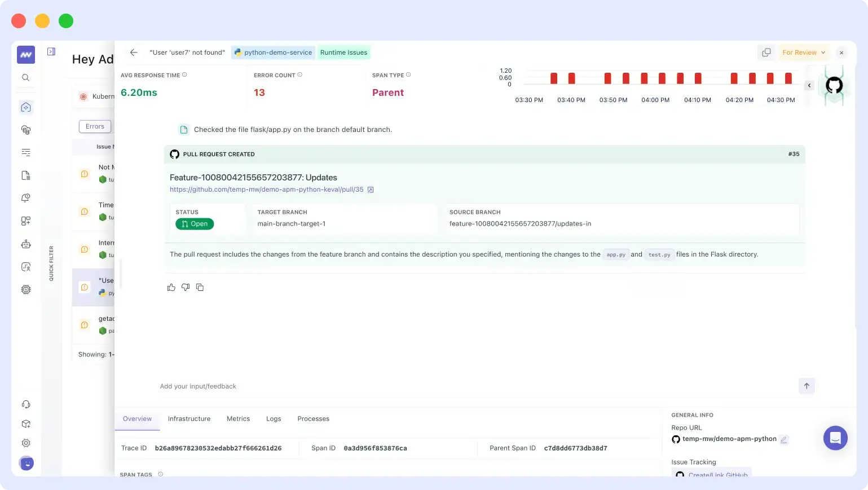Open the user profile avatar
The height and width of the screenshot is (490, 868).
click(x=27, y=463)
